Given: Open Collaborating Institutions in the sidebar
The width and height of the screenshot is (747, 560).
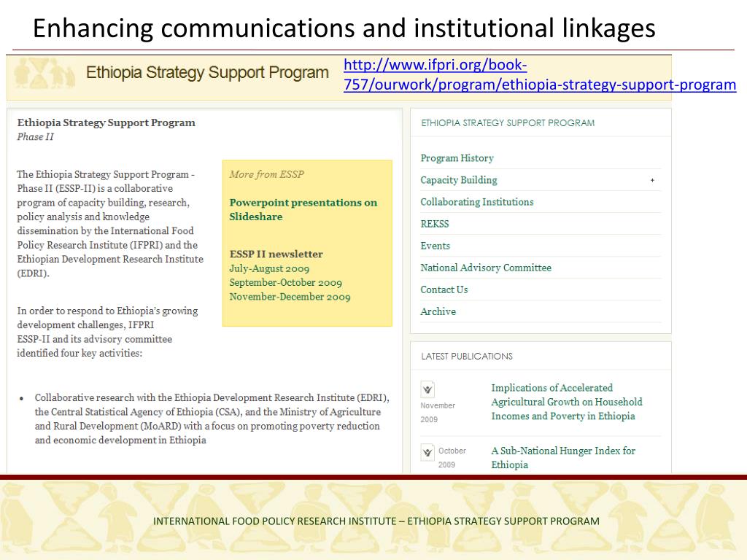Looking at the screenshot, I should (477, 202).
